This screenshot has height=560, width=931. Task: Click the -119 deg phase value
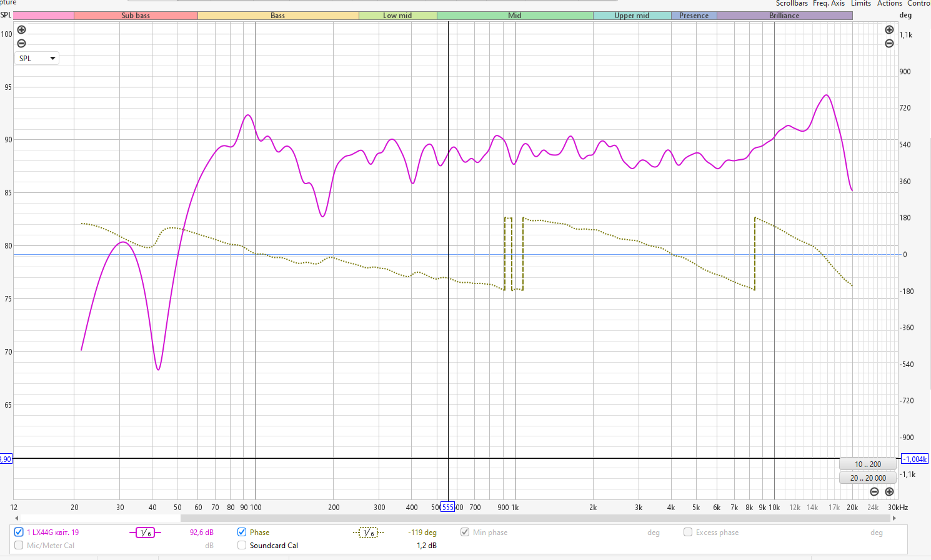click(422, 533)
